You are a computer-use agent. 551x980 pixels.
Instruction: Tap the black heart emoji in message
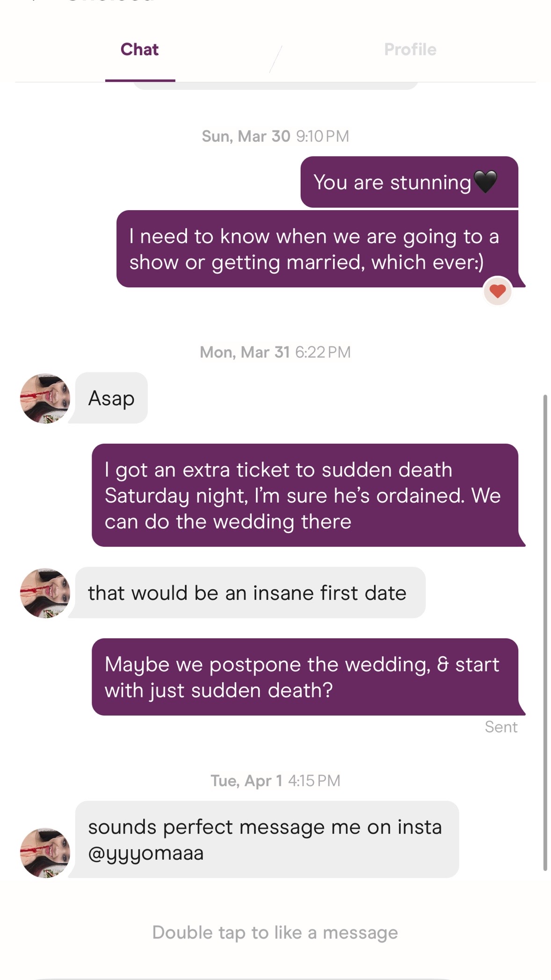pos(486,182)
